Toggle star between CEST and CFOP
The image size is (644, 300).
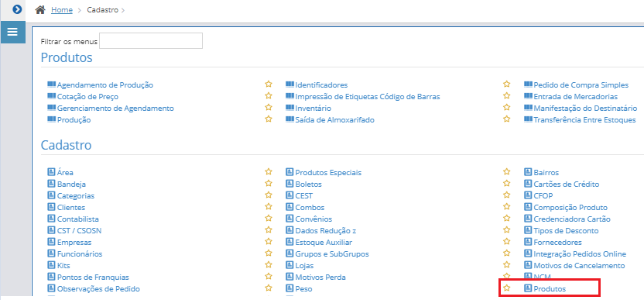click(507, 195)
